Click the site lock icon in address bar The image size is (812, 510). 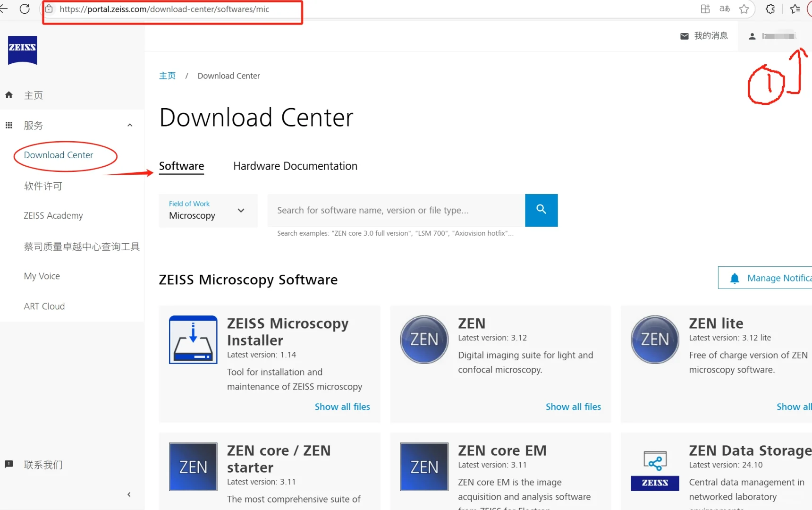[49, 9]
